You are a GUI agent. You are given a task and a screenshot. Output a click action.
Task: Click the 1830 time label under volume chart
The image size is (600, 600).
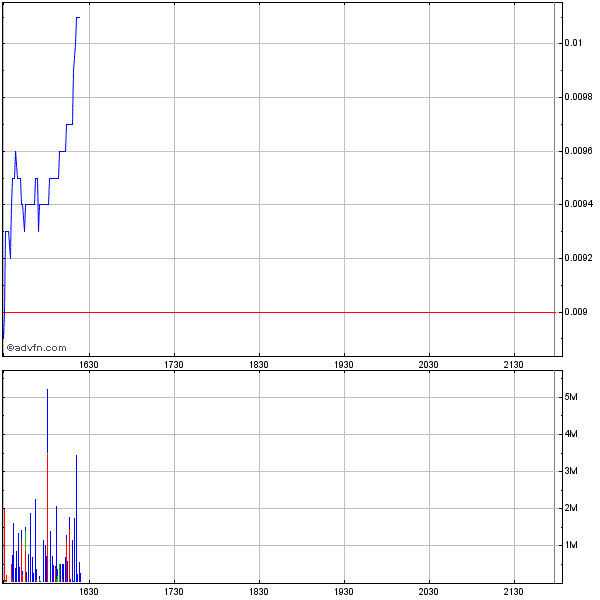pyautogui.click(x=259, y=592)
